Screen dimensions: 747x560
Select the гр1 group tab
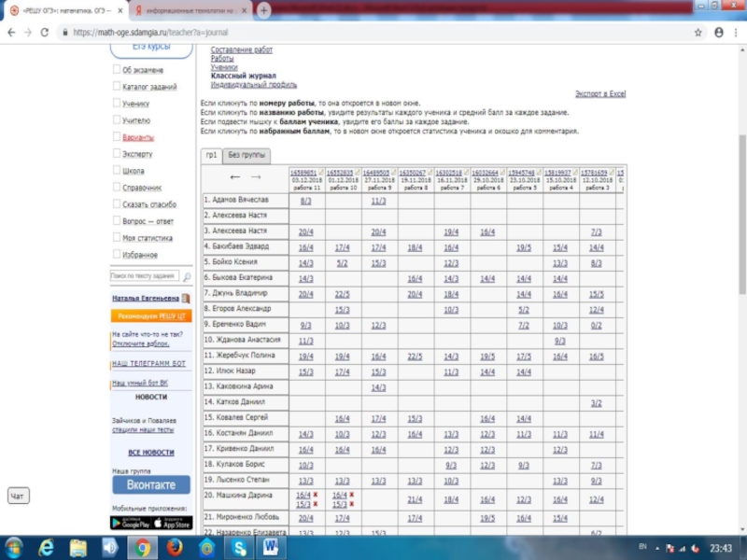tap(212, 155)
